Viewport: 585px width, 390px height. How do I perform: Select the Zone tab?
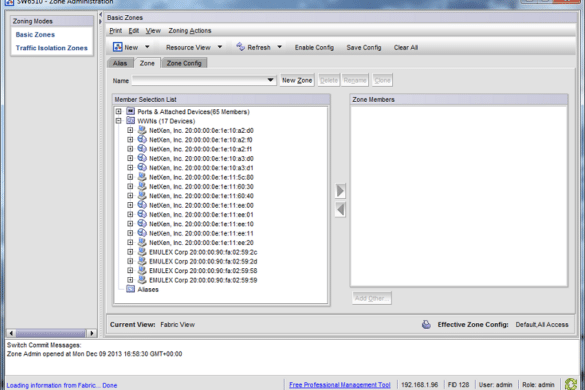point(147,63)
